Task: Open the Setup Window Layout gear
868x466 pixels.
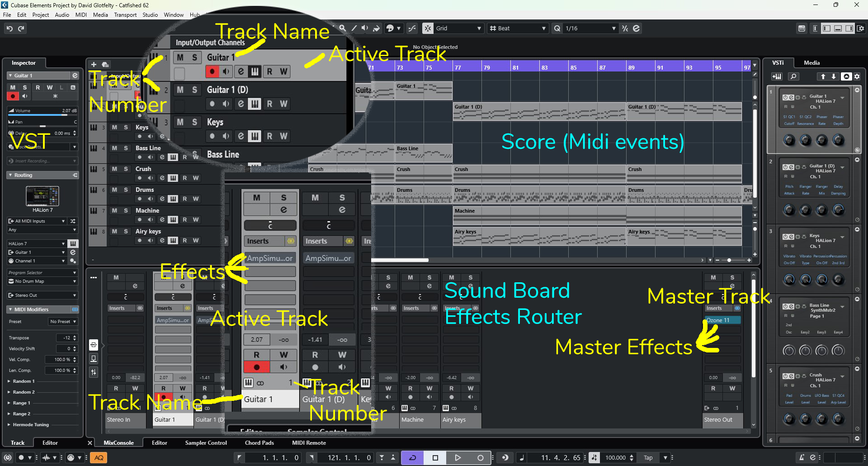Action: (x=860, y=29)
